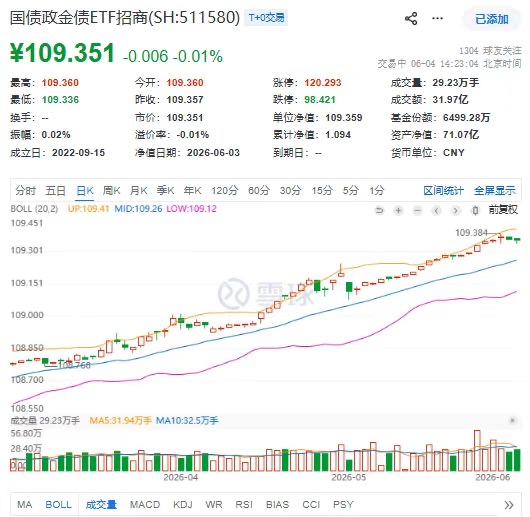The width and height of the screenshot is (530, 517).
Task: Select the CCI indicator
Action: click(x=311, y=505)
